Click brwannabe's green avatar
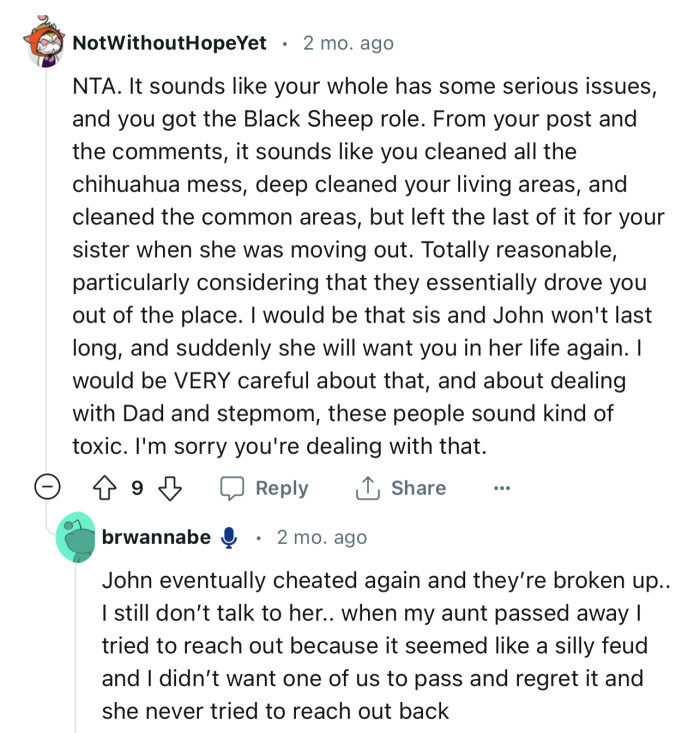This screenshot has width=700, height=733. [x=74, y=538]
